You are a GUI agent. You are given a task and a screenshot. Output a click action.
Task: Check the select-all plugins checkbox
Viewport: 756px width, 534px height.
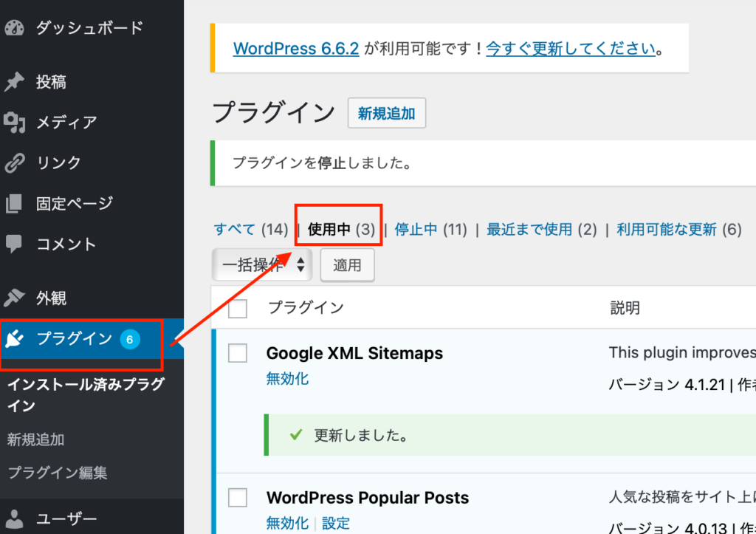pyautogui.click(x=238, y=309)
